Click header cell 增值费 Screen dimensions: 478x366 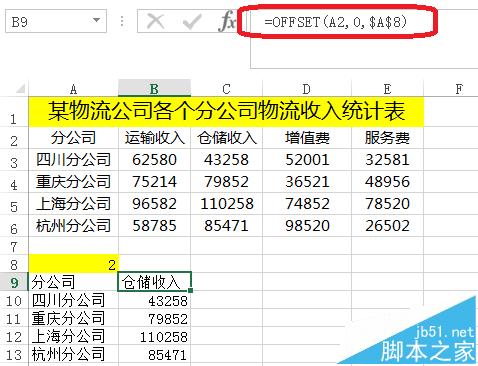307,138
